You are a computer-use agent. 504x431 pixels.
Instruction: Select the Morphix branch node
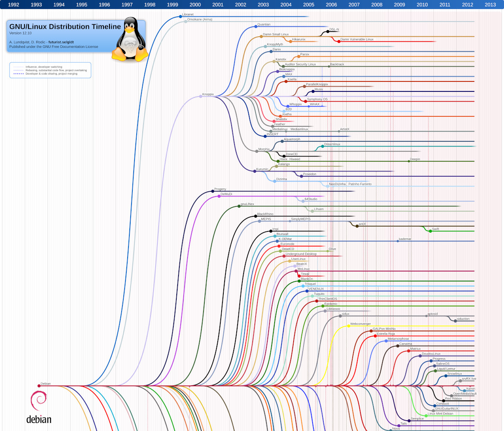coord(256,151)
